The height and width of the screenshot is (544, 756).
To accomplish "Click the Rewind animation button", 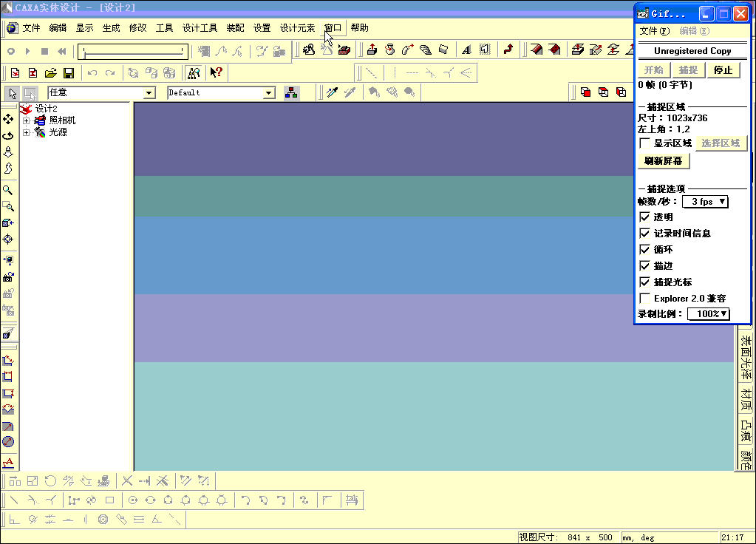I will pos(62,51).
